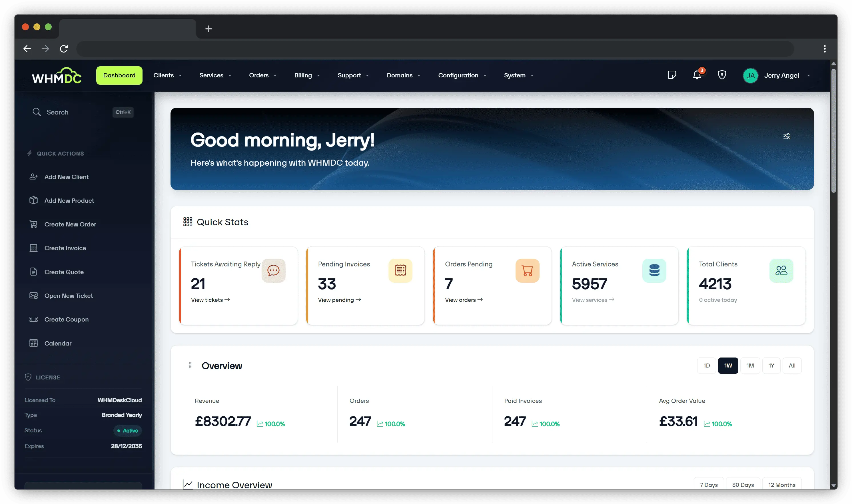The height and width of the screenshot is (504, 852).
Task: Open the notifications bell
Action: click(696, 75)
